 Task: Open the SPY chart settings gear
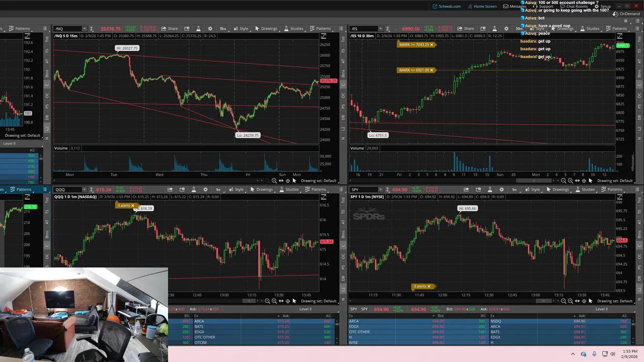tap(502, 190)
